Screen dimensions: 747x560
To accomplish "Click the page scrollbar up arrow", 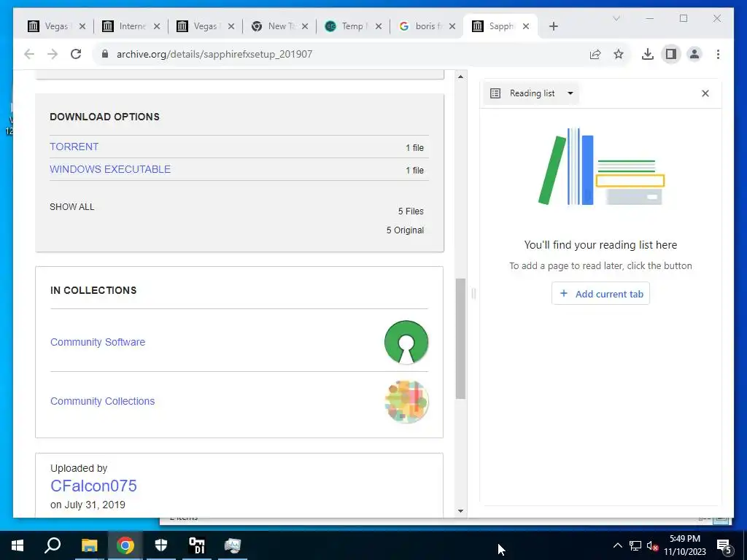I will pos(460,77).
